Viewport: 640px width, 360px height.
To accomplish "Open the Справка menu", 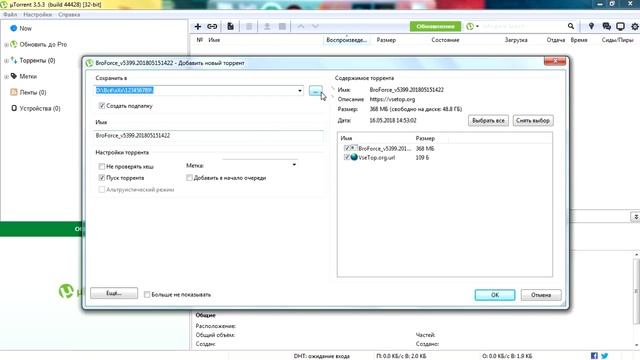I will pos(69,15).
